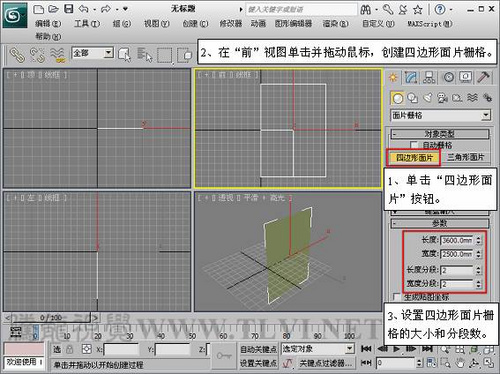
Task: Open the Create command panel tab
Action: coord(393,77)
